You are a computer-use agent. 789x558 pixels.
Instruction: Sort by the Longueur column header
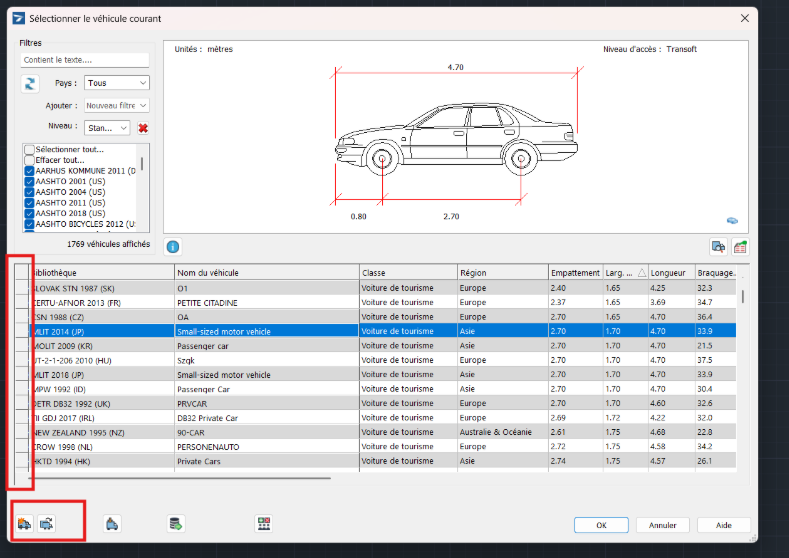pos(667,273)
